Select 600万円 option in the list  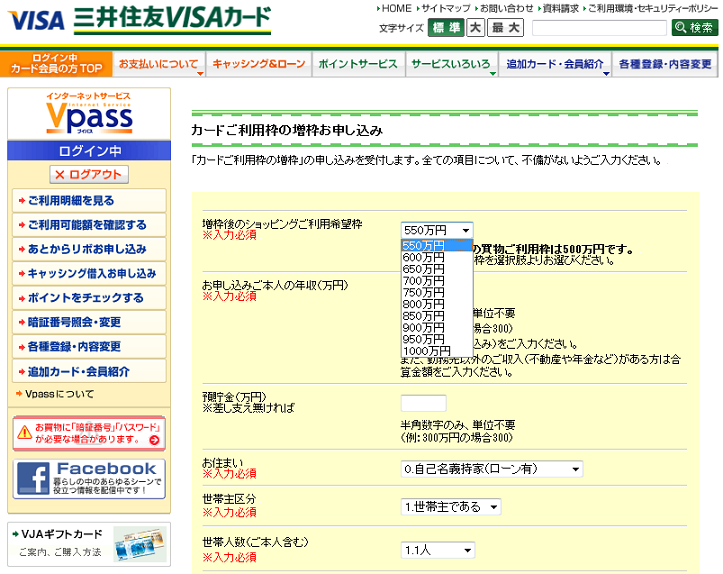point(437,257)
